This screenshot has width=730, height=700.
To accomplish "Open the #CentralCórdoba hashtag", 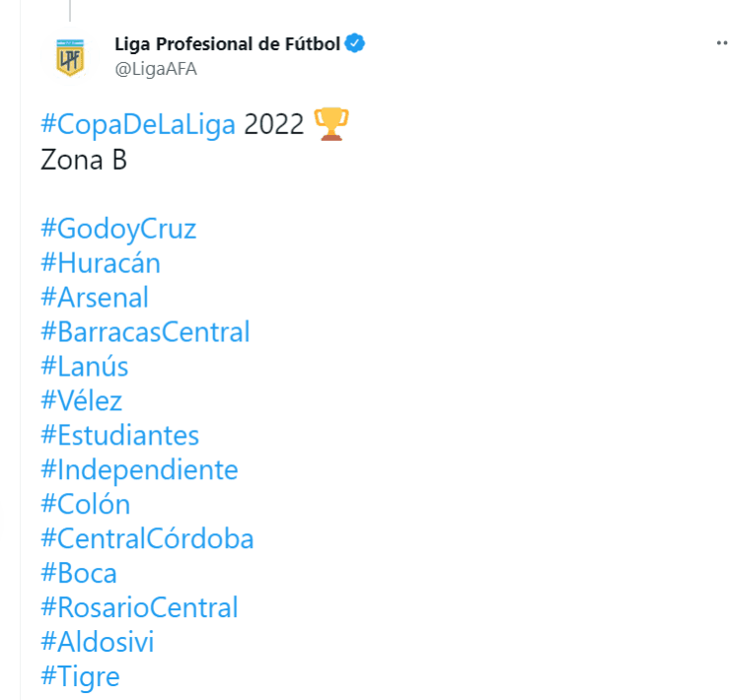I will click(147, 539).
